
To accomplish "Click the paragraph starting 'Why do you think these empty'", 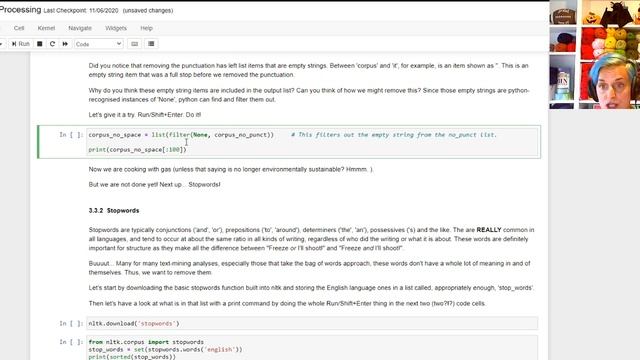I will 309,95.
